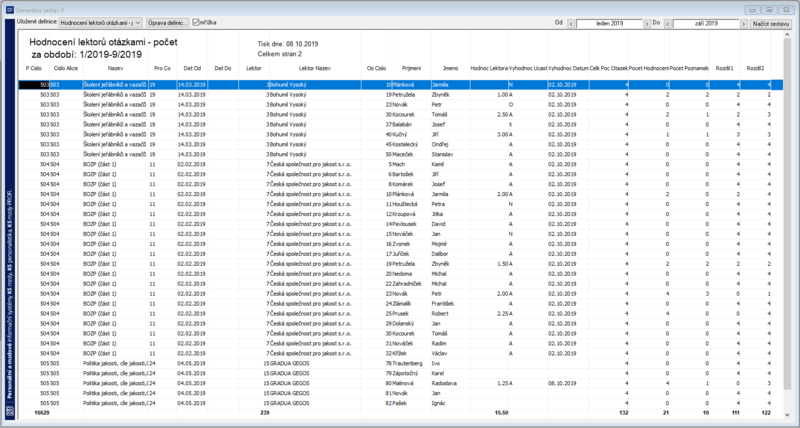Click the Pocet Poznamek column header
800x428 pixels.
689,68
